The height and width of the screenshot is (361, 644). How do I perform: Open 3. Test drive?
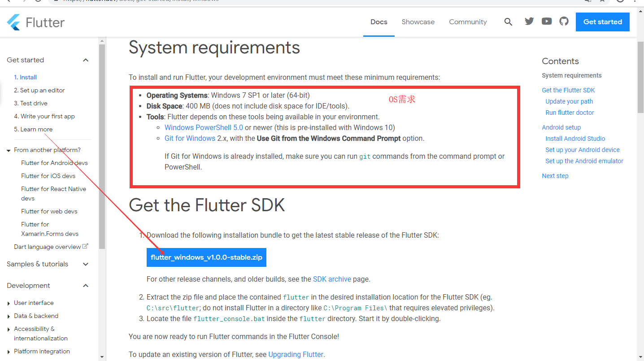coord(30,103)
